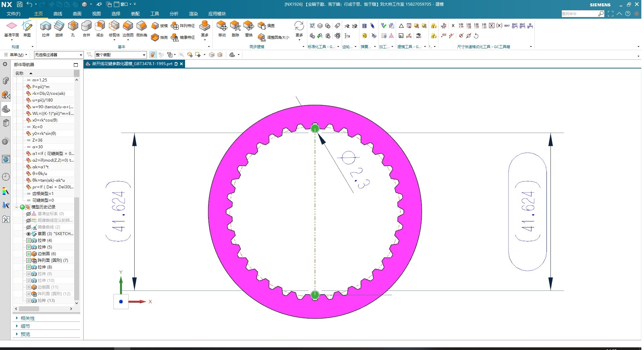The image size is (644, 350).
Task: Select the 旋转 revolve tool
Action: pyautogui.click(x=59, y=29)
